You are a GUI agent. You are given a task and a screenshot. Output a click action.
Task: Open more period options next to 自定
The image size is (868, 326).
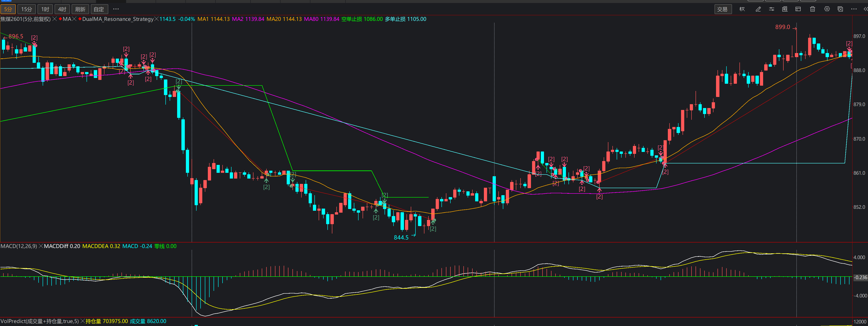click(x=116, y=9)
